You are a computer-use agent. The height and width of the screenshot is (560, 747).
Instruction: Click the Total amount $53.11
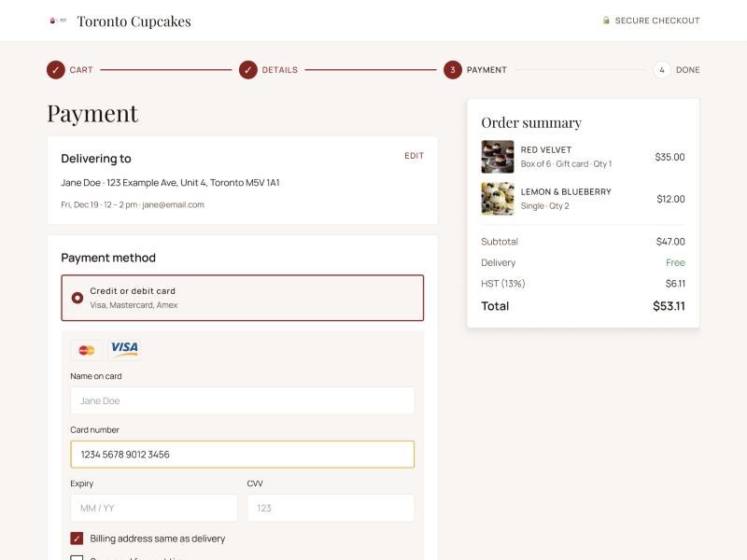tap(669, 306)
